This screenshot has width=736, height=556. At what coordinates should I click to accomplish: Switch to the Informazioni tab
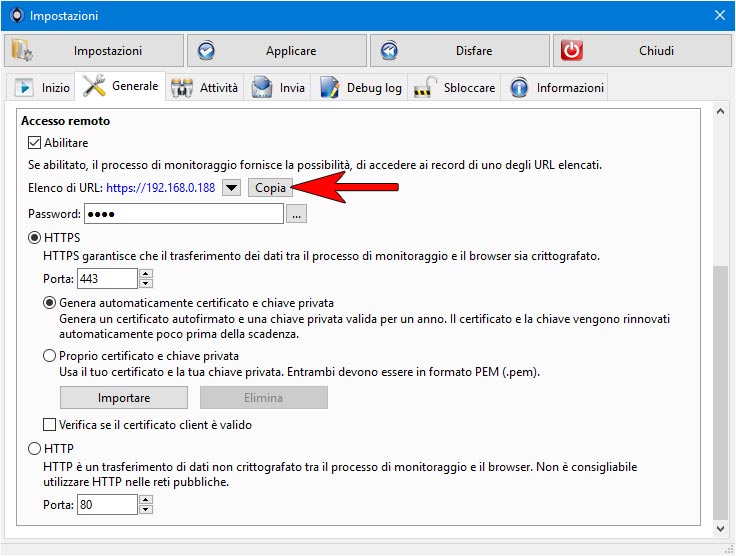click(556, 87)
